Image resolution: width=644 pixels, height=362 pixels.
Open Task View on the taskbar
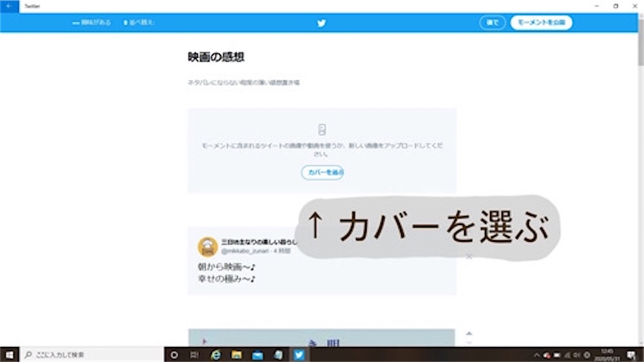(x=195, y=354)
